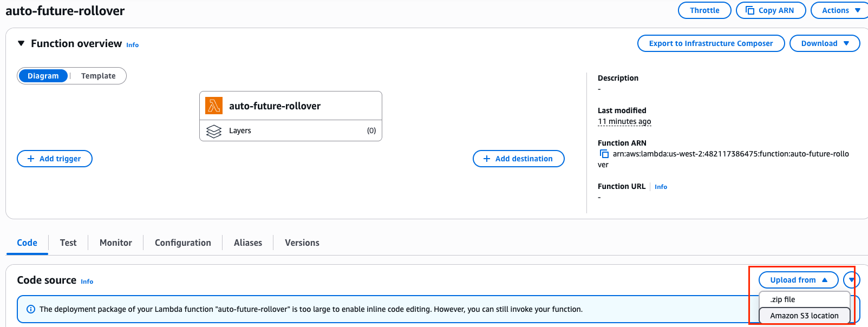Collapse the Function overview section
Image resolution: width=868 pixels, height=327 pixels.
pos(21,43)
